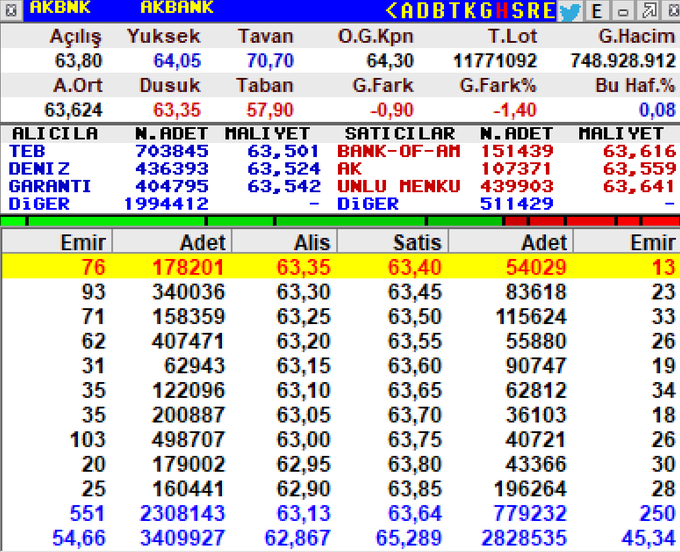Image resolution: width=680 pixels, height=552 pixels.
Task: Click the O.G.Kpn value 64,30
Action: [x=389, y=61]
